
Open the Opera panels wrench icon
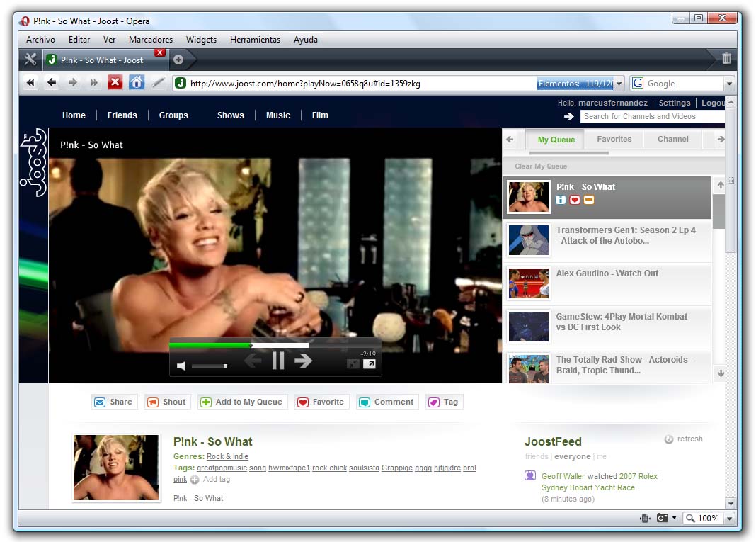[30, 60]
